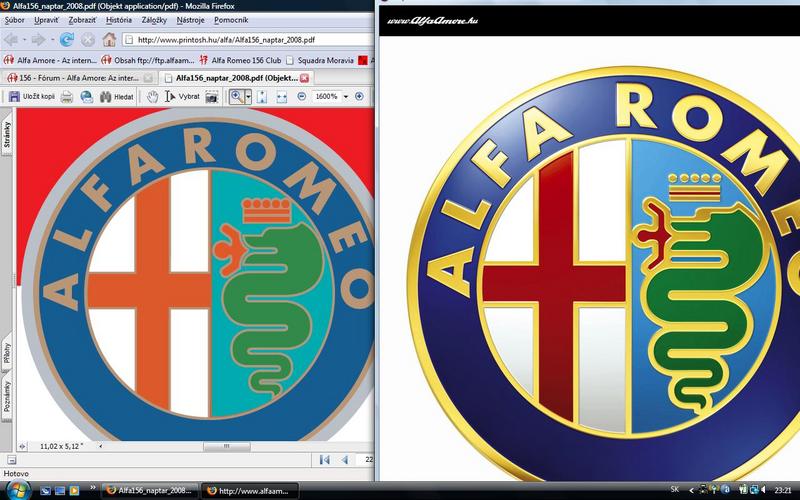Click the horizontal scrollbar thumb in PDF viewer
This screenshot has height=500, width=800.
(227, 446)
